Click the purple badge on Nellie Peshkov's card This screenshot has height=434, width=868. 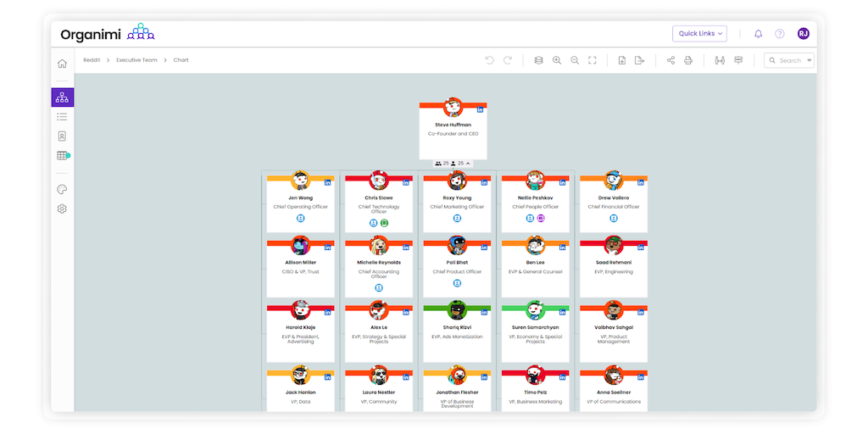tap(541, 219)
